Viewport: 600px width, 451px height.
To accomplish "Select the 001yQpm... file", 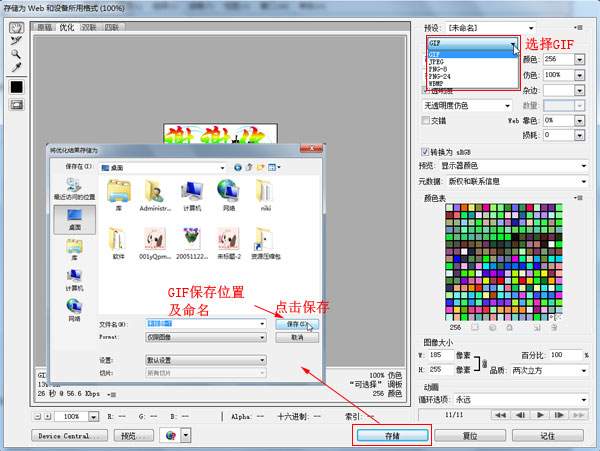I will point(155,243).
